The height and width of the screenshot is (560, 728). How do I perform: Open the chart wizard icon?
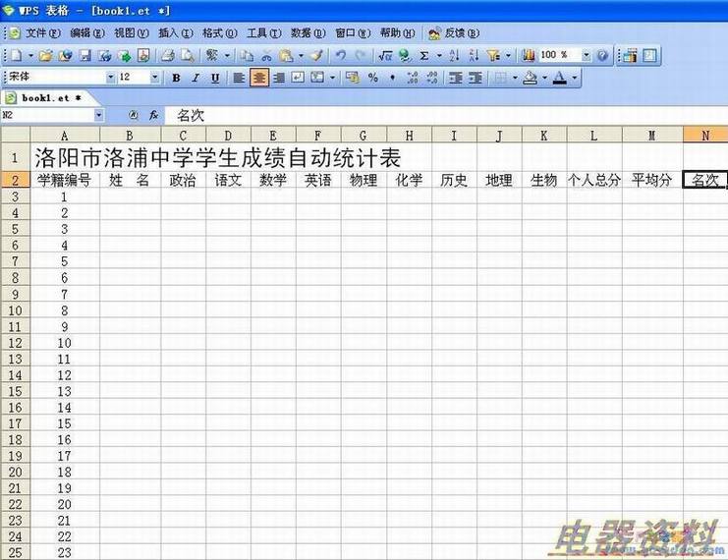[529, 56]
